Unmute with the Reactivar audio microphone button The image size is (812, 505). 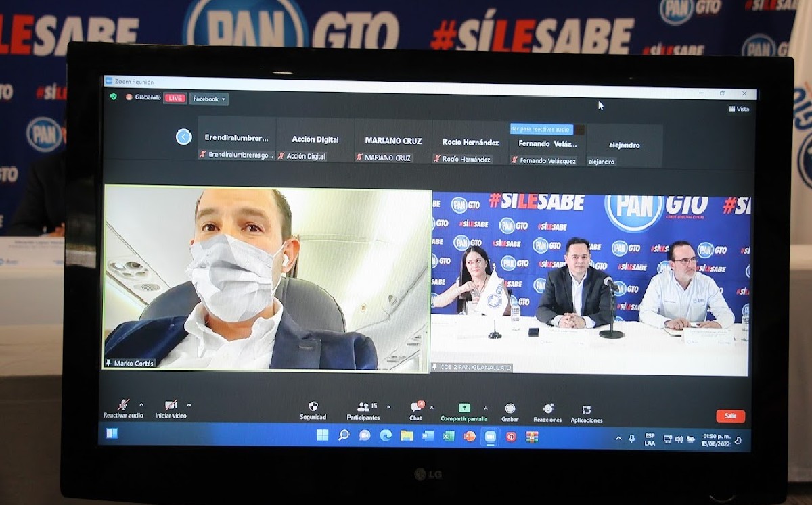(123, 408)
